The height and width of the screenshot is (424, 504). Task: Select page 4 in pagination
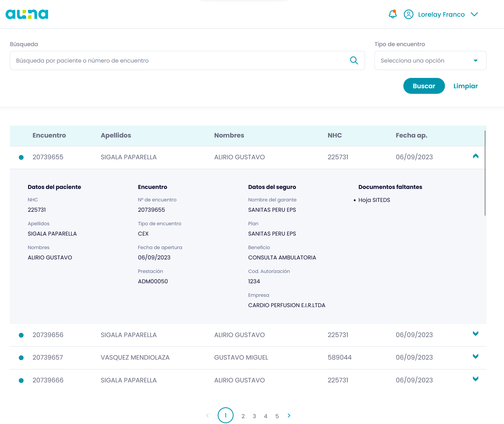pos(266,416)
